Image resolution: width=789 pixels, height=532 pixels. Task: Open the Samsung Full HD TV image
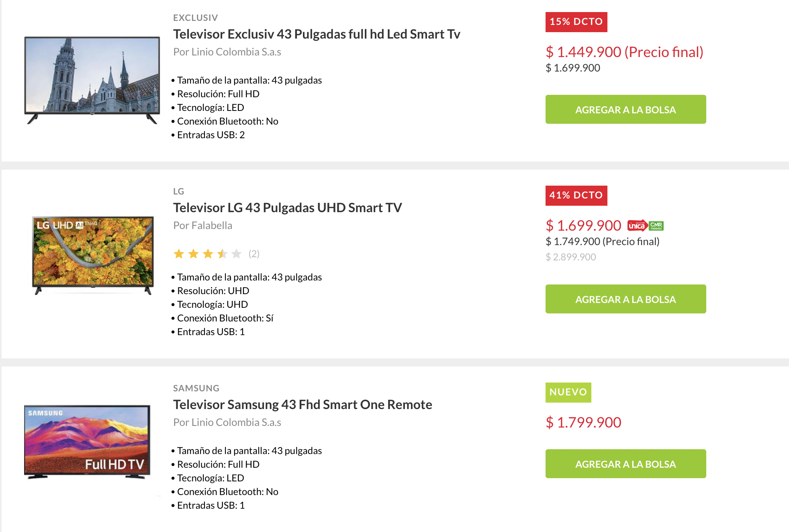[87, 442]
